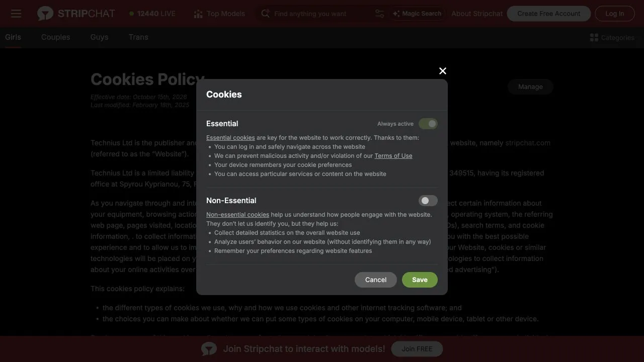Click the Top Models icon

tap(198, 14)
